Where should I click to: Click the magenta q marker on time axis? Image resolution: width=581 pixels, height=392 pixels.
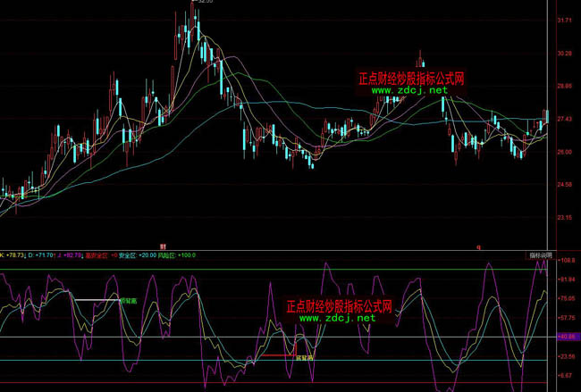pyautogui.click(x=478, y=246)
